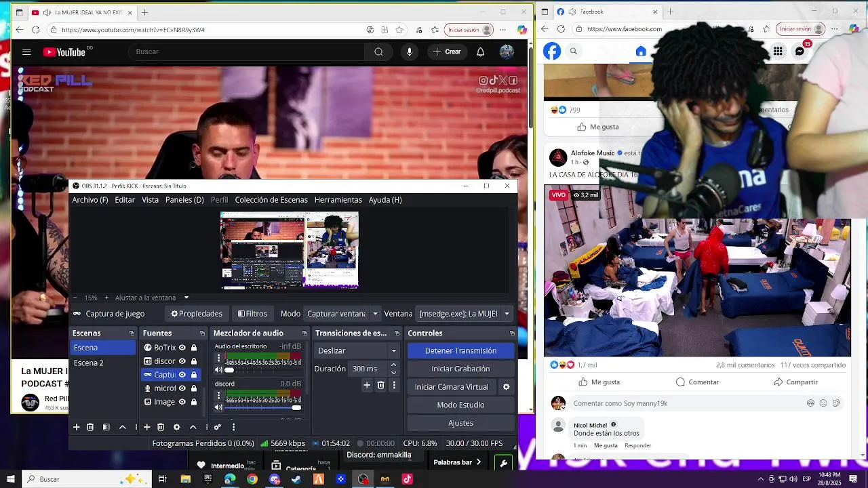The height and width of the screenshot is (488, 868).
Task: Click YouTube search magnifier button
Action: 378,52
